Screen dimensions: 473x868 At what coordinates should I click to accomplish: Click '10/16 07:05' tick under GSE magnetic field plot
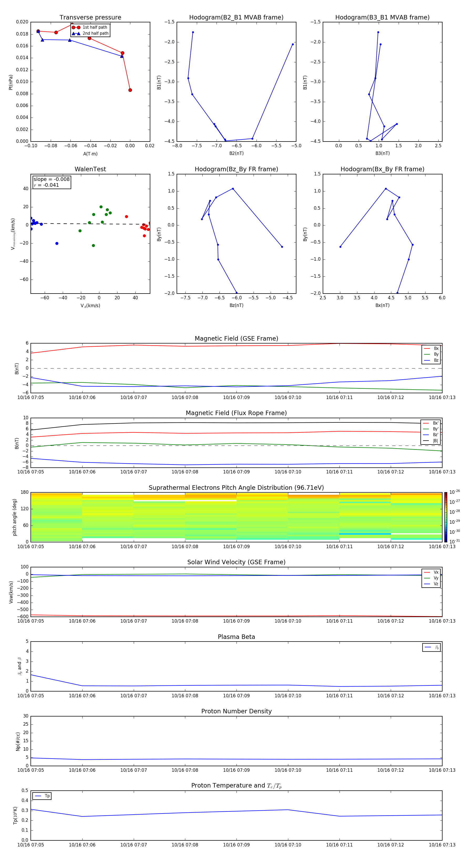31,398
